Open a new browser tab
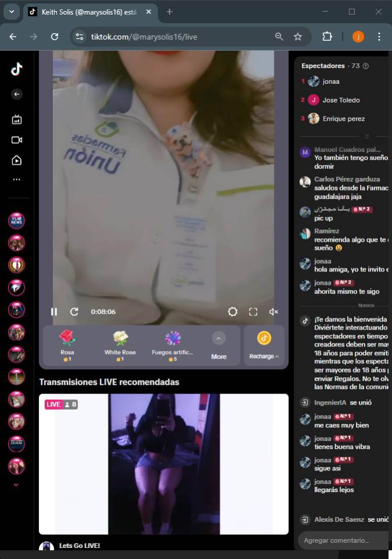 click(169, 12)
